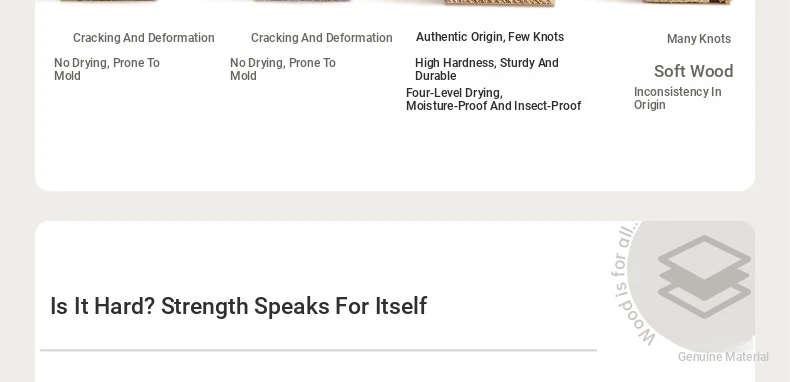Screen dimensions: 790x382
Task: Select leftmost 'No Drying, Prone To Mold' text
Action: pyautogui.click(x=107, y=69)
